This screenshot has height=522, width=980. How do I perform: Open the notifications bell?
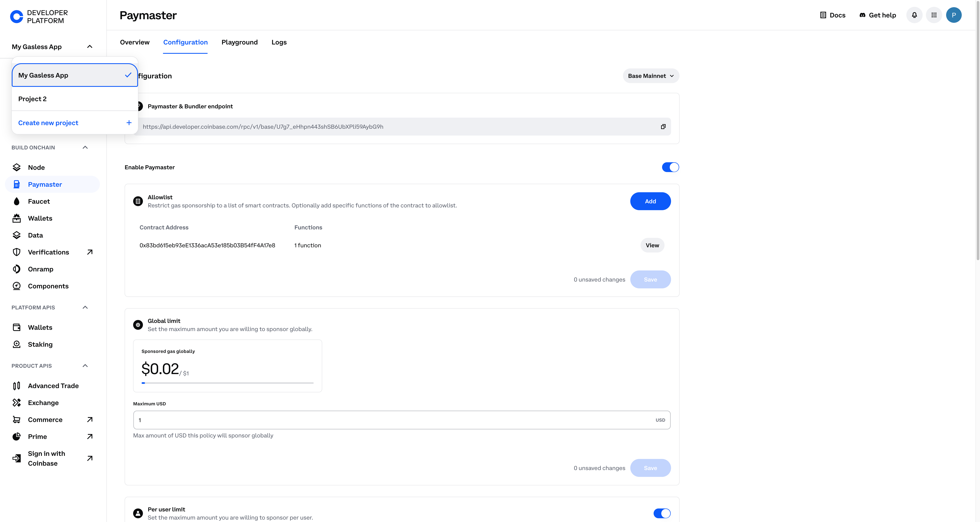914,15
